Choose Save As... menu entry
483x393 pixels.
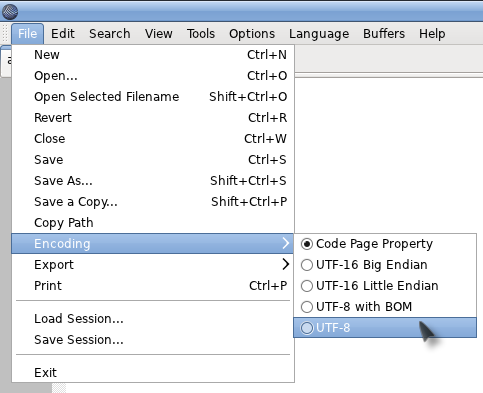153,181
